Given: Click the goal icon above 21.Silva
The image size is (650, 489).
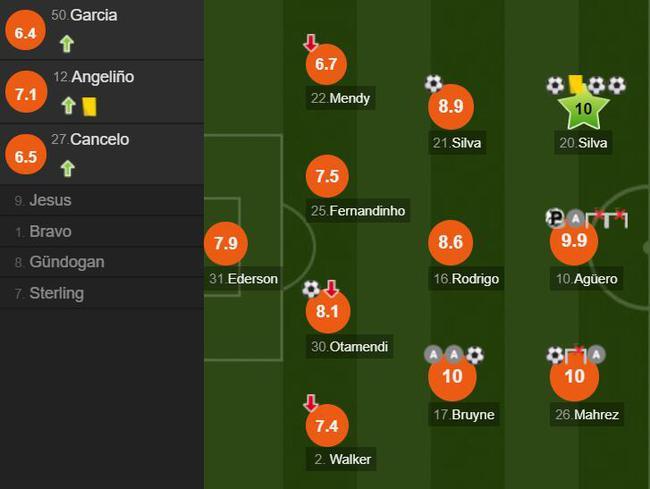Looking at the screenshot, I should pos(434,83).
